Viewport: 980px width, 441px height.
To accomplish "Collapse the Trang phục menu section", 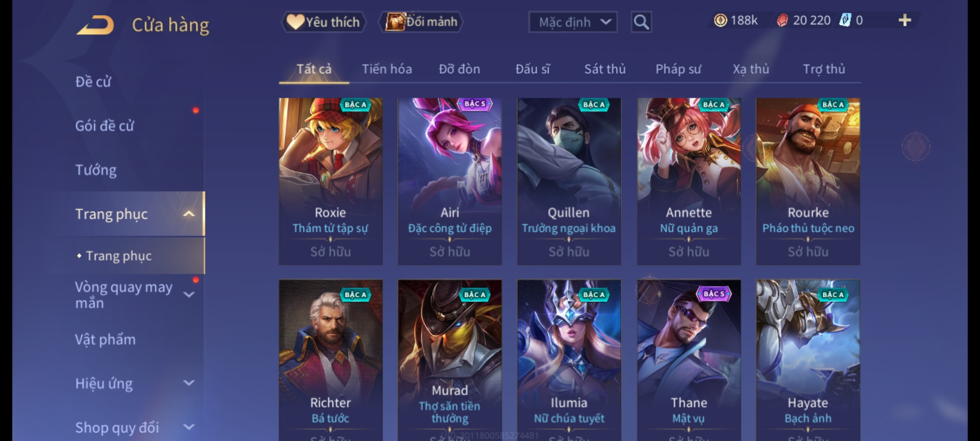I will tap(189, 214).
